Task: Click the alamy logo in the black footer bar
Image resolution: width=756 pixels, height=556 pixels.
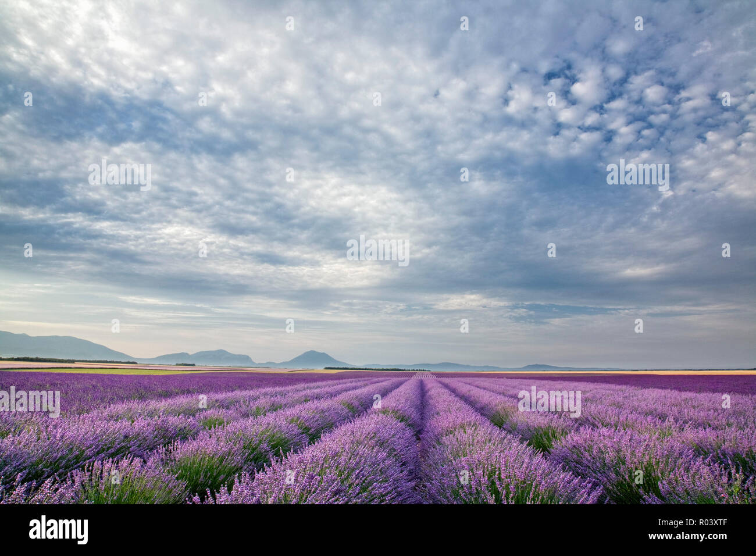Action: (x=59, y=530)
